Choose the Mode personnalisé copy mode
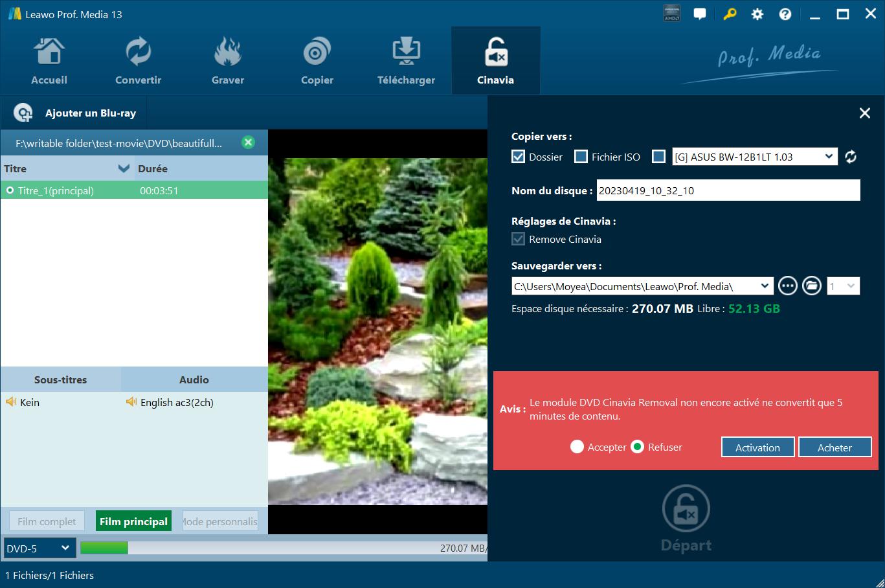This screenshot has width=885, height=588. 220,521
